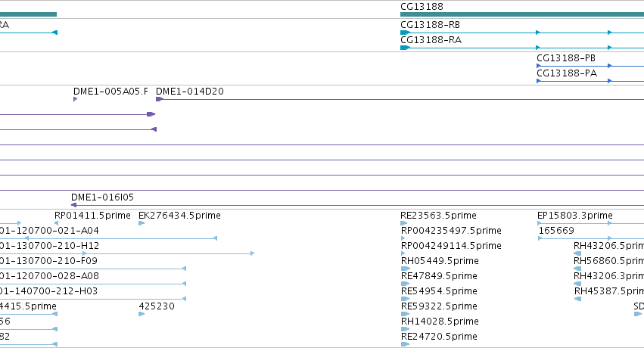The width and height of the screenshot is (644, 348).
Task: Select the RP01411.5prime arrow marker
Action: coord(56,223)
